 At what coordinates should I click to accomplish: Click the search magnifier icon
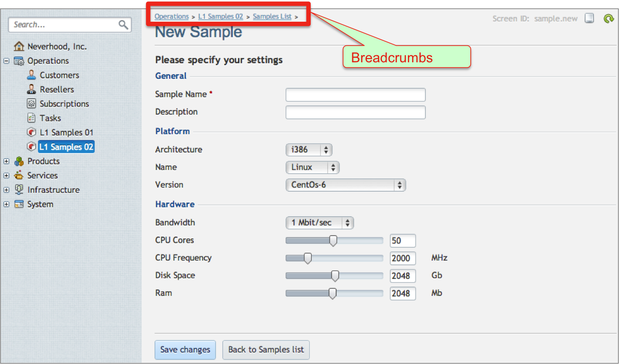point(123,25)
